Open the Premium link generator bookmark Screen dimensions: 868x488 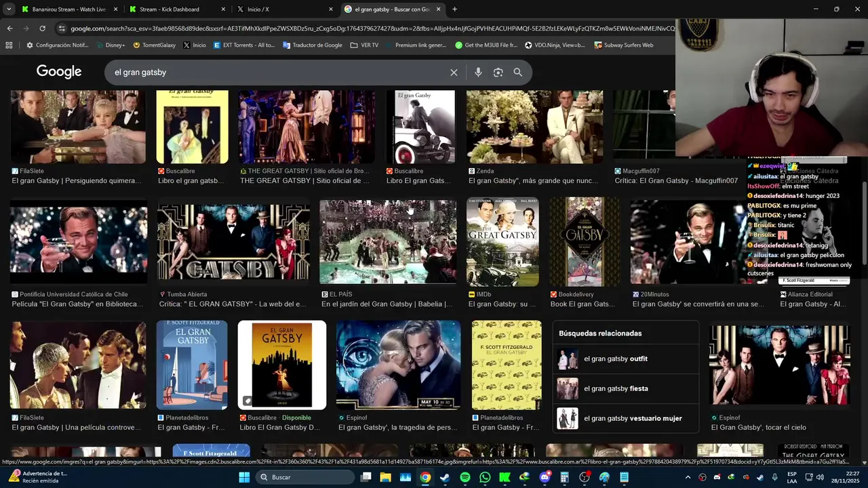pyautogui.click(x=416, y=45)
